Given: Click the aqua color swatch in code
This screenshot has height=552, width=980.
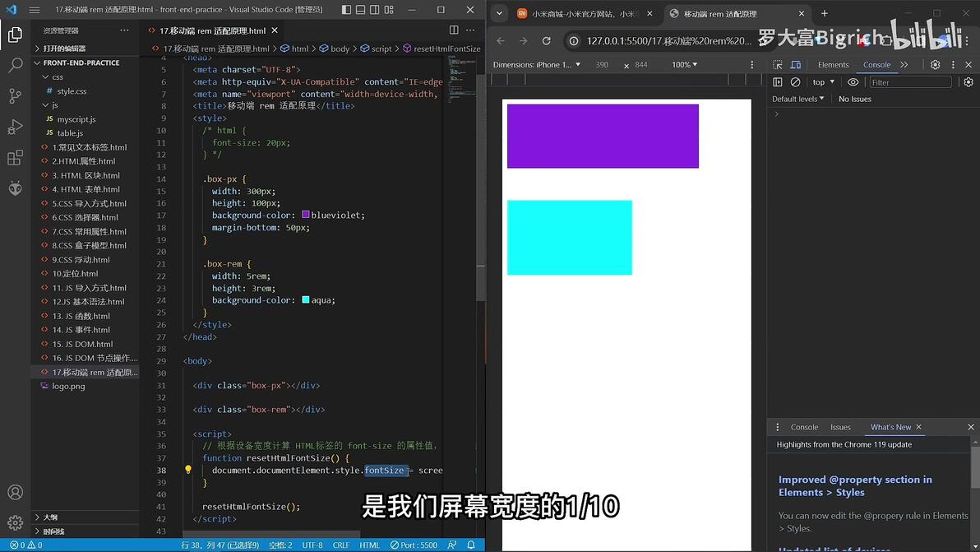Looking at the screenshot, I should tap(306, 299).
